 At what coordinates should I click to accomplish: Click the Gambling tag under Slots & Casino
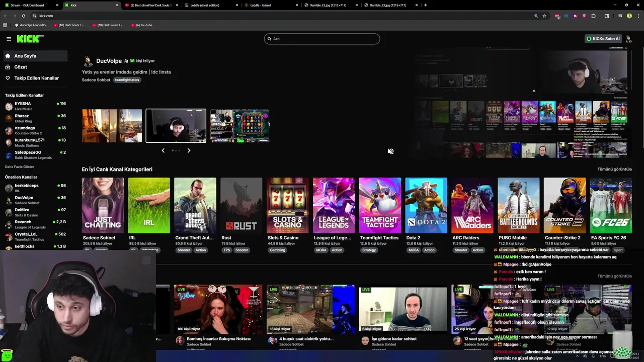[277, 250]
